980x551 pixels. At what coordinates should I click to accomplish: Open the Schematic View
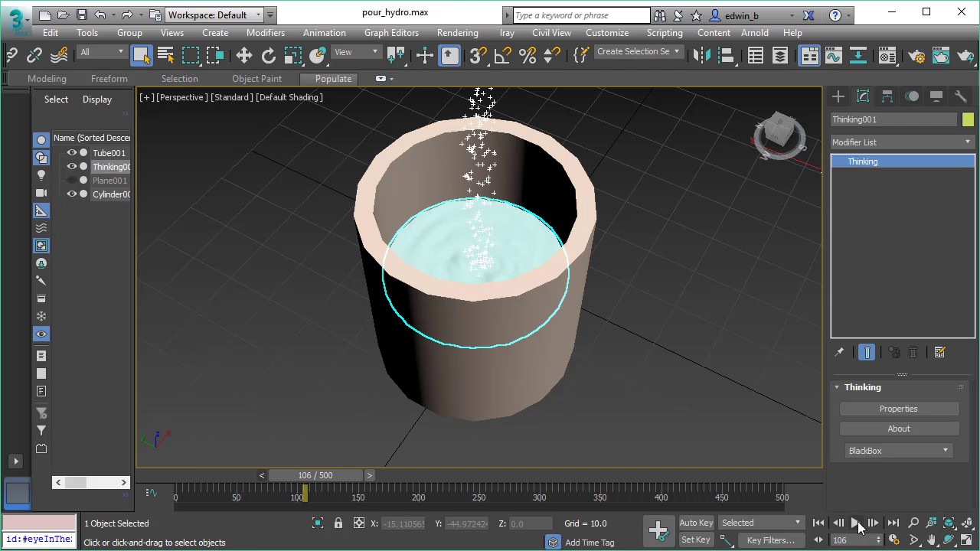pyautogui.click(x=858, y=55)
